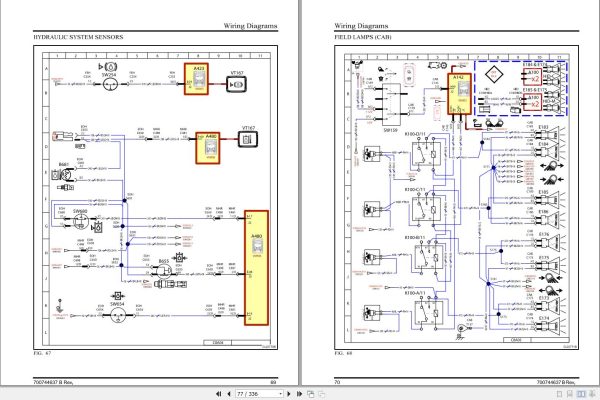Click the SW680 switch symbol

[x=81, y=222]
